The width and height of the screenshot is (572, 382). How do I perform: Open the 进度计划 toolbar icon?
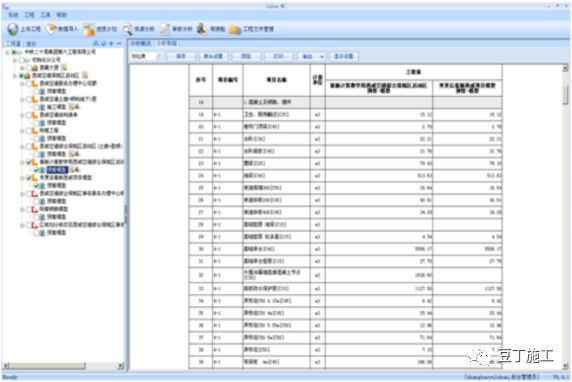[89, 29]
